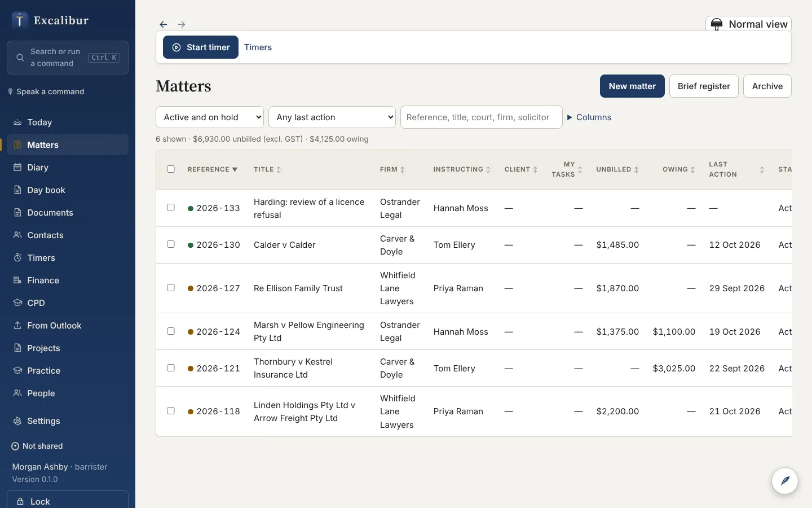Tick the checkbox for matter 2026-133
The width and height of the screenshot is (812, 508).
coord(171,208)
